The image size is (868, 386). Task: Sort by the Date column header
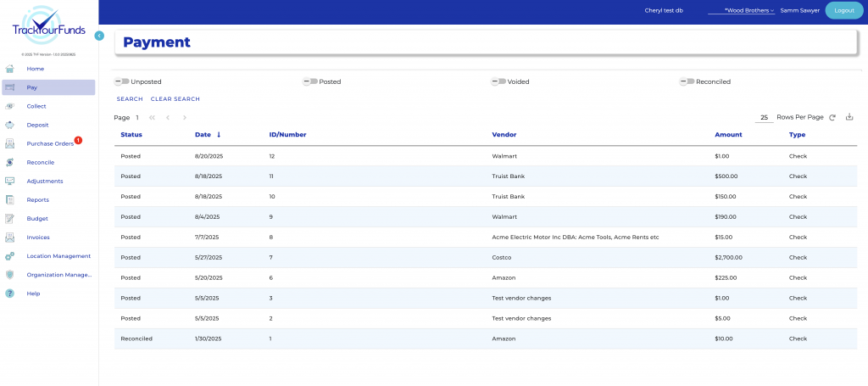tap(203, 135)
